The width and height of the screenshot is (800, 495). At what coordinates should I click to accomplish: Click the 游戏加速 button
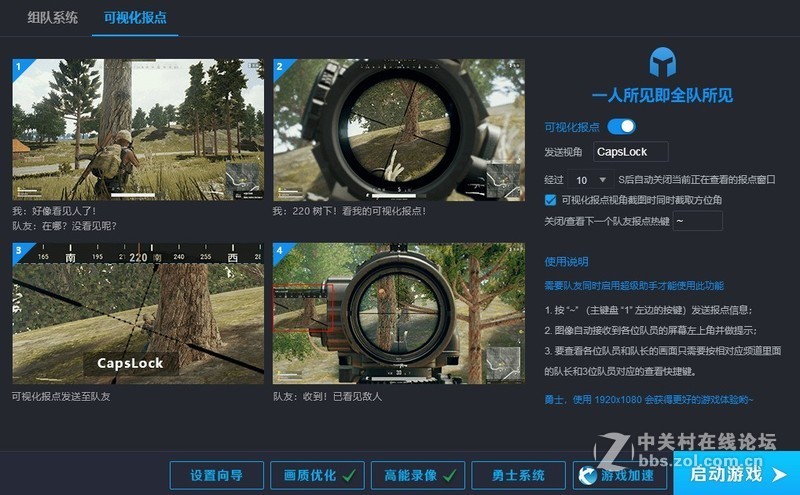pos(619,476)
